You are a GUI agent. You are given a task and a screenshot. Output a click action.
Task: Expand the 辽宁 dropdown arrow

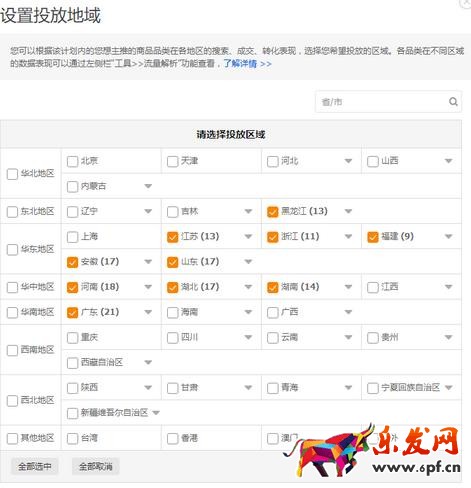(148, 211)
